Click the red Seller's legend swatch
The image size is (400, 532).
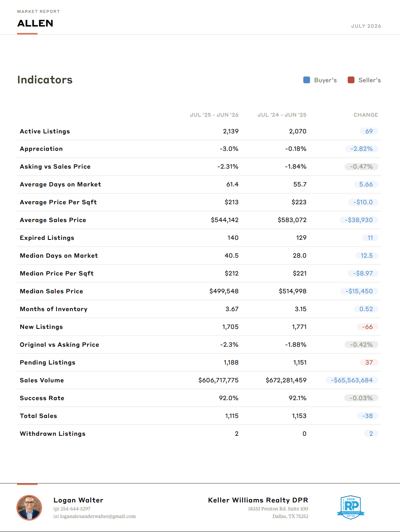tap(351, 80)
